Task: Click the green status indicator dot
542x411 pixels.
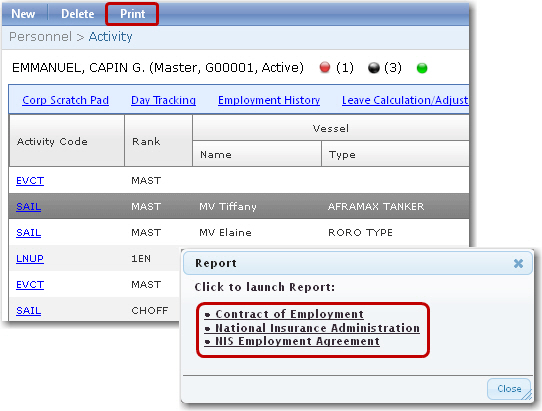Action: tap(422, 68)
